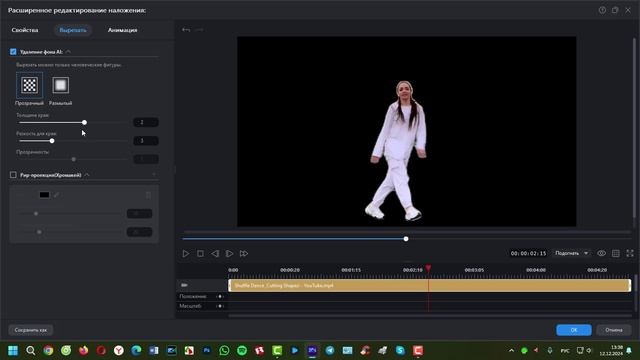Select the Shuffle Dance clip on timeline

(429, 285)
